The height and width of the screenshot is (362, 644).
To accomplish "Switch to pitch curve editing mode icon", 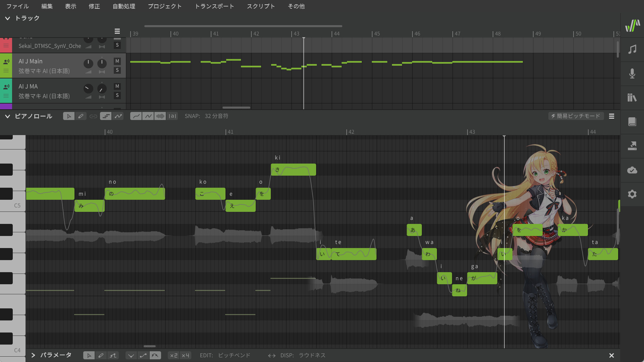I will (x=118, y=116).
